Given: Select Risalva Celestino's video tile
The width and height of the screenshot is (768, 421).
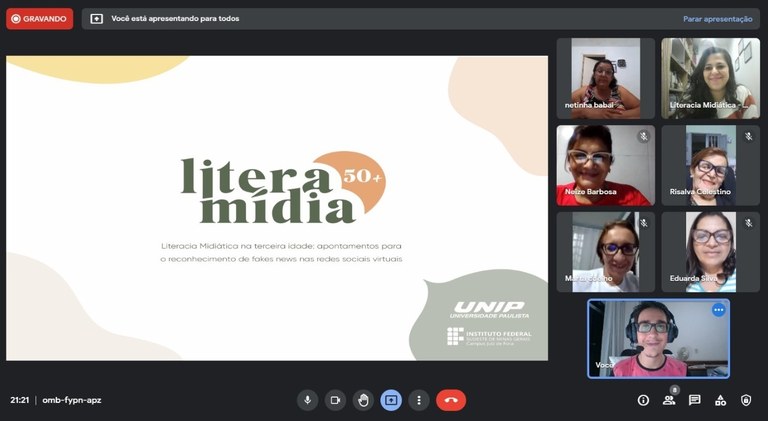Looking at the screenshot, I should click(710, 165).
